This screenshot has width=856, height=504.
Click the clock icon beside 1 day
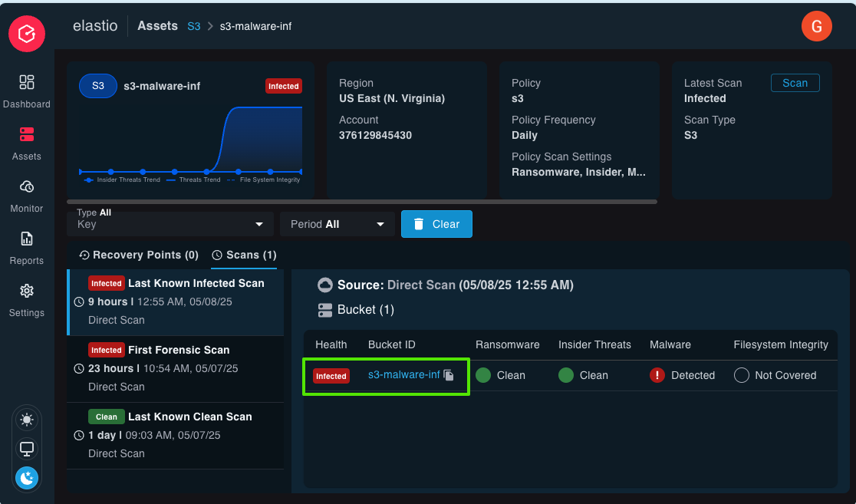[79, 435]
